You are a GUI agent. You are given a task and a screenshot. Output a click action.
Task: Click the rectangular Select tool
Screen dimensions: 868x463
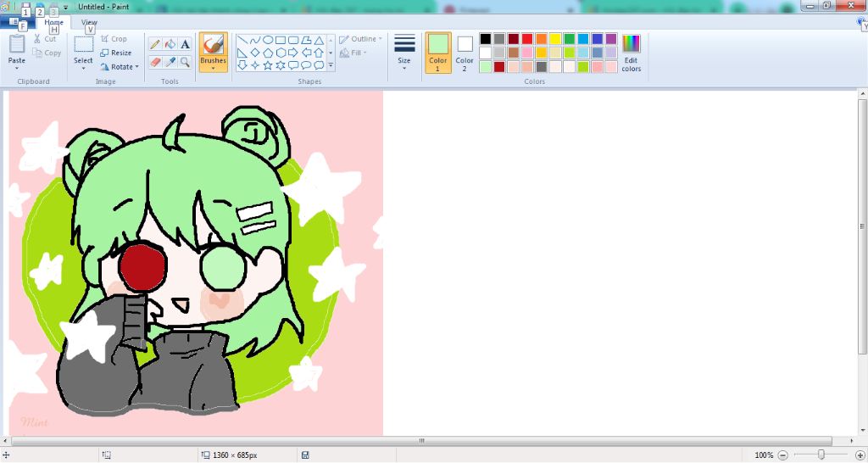pos(84,45)
